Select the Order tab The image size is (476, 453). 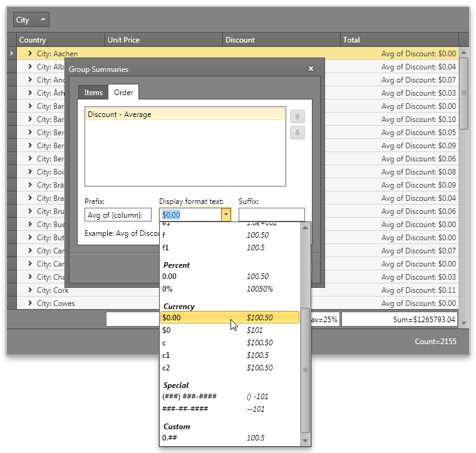(x=123, y=93)
